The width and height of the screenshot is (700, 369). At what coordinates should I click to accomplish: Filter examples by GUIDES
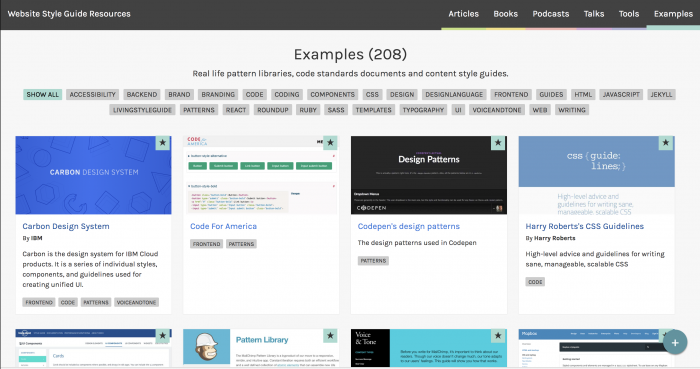(x=551, y=95)
